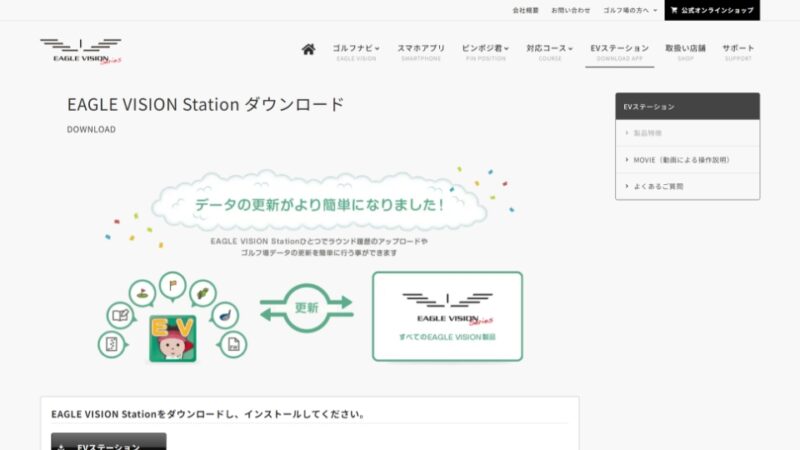Viewport: 800px width, 450px height.
Task: Click the golf club icon bubble
Action: pyautogui.click(x=225, y=315)
